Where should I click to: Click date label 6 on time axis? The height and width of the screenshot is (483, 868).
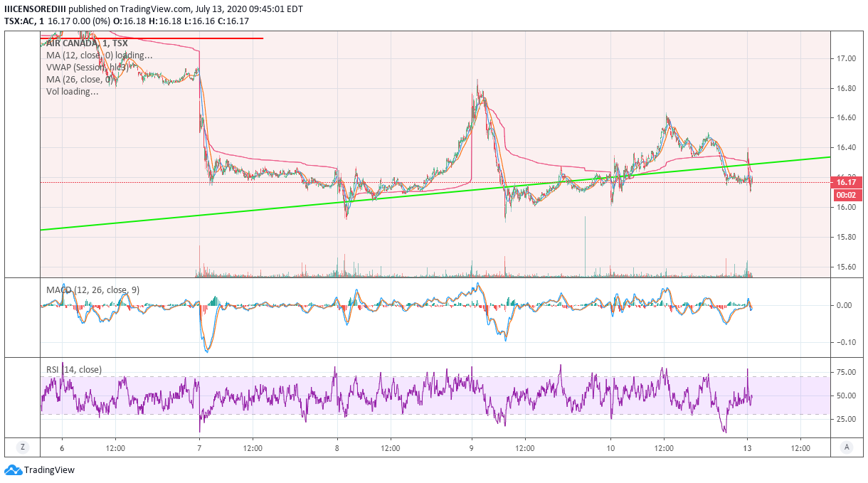pyautogui.click(x=62, y=448)
